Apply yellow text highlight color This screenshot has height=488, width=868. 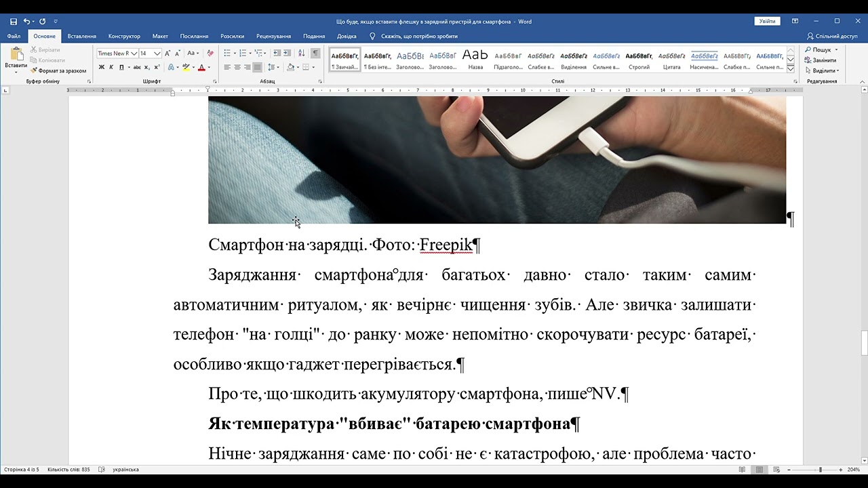coord(185,67)
